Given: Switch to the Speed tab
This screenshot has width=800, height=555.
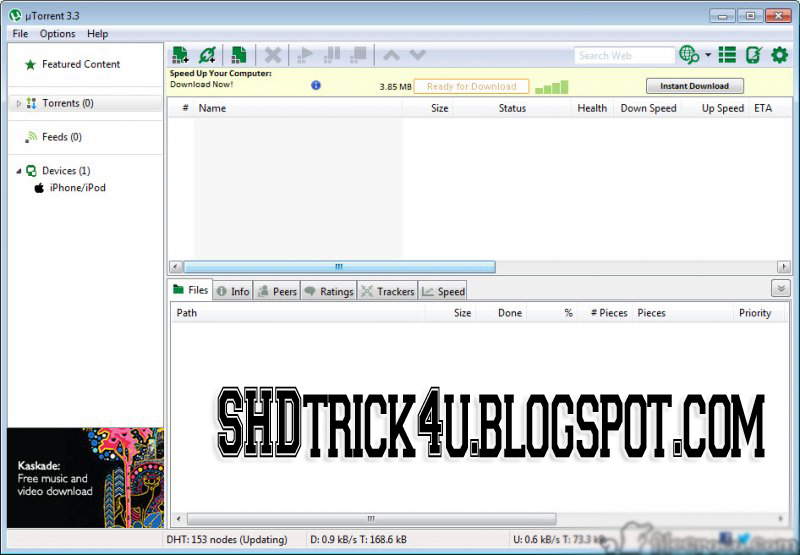Looking at the screenshot, I should [x=443, y=291].
